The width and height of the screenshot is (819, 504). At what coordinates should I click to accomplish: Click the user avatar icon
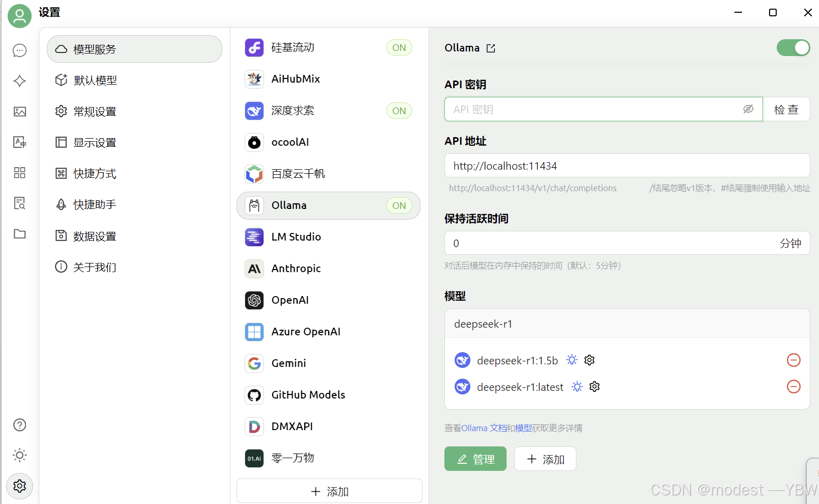[19, 16]
